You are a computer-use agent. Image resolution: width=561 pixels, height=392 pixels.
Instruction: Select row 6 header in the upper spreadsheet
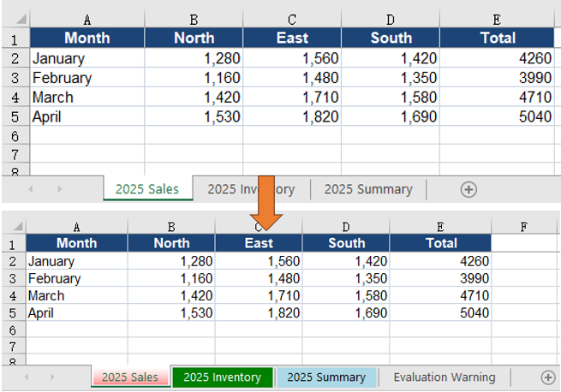coord(15,135)
